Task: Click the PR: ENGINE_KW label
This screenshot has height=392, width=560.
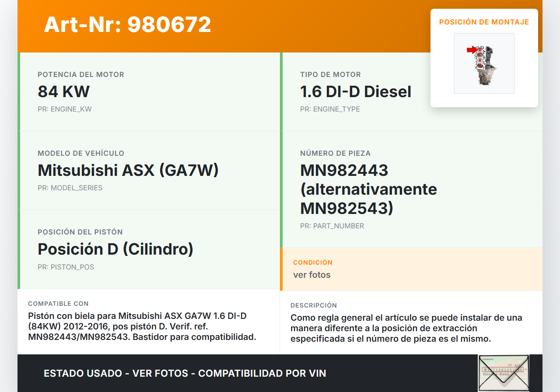Action: point(65,109)
